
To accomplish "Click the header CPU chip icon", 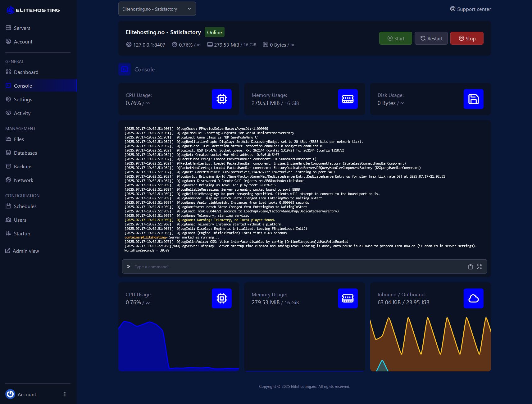I will click(x=175, y=44).
